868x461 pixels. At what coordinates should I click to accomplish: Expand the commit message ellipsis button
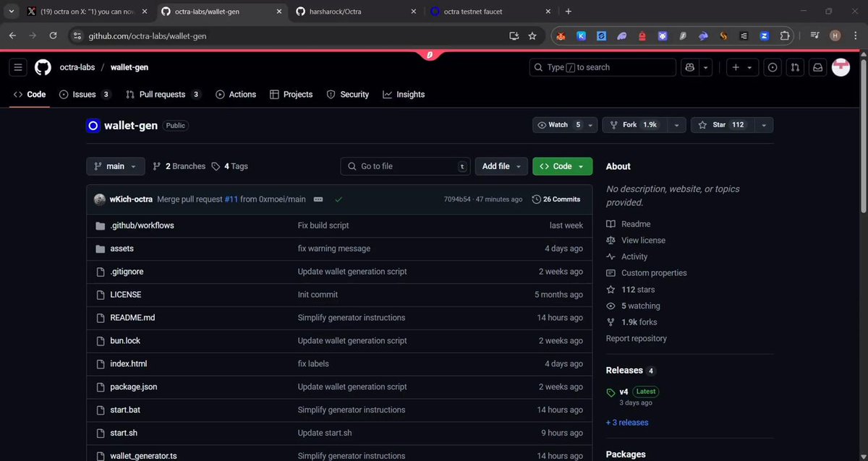[318, 199]
